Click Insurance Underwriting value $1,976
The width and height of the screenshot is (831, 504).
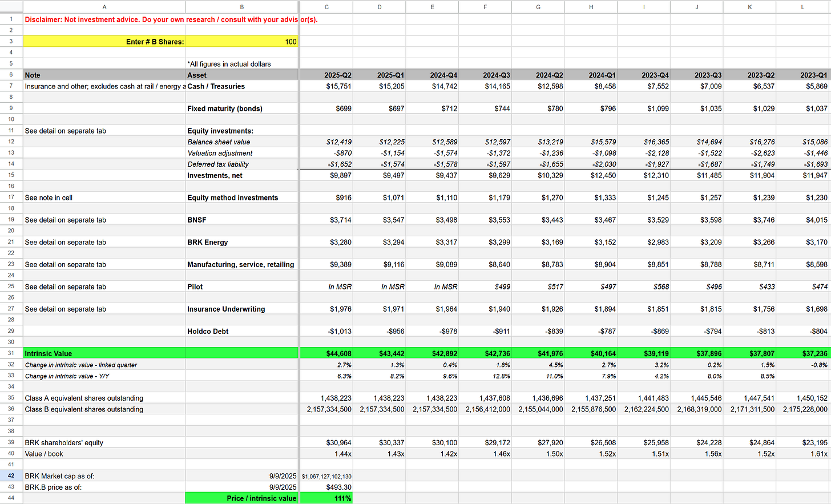click(x=340, y=309)
